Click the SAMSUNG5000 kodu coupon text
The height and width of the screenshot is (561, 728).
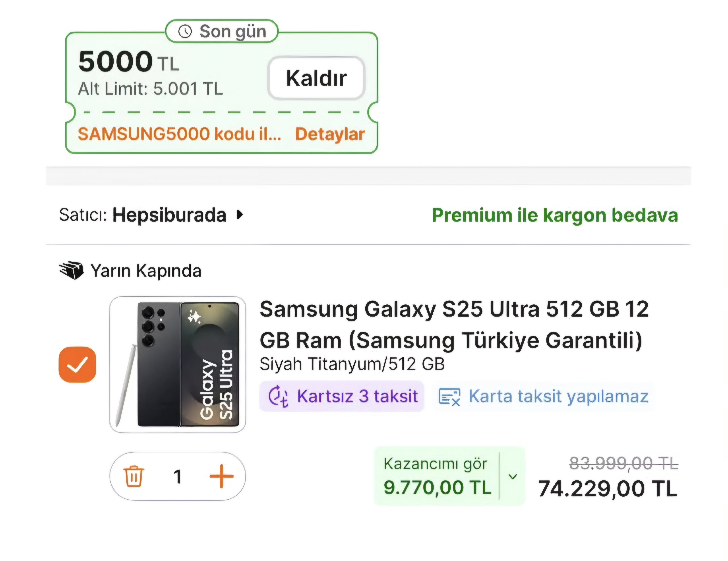[179, 134]
